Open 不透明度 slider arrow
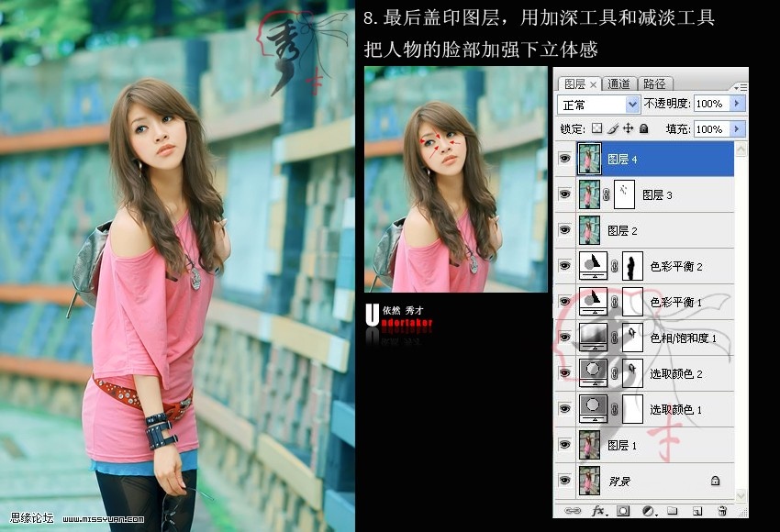 (737, 104)
